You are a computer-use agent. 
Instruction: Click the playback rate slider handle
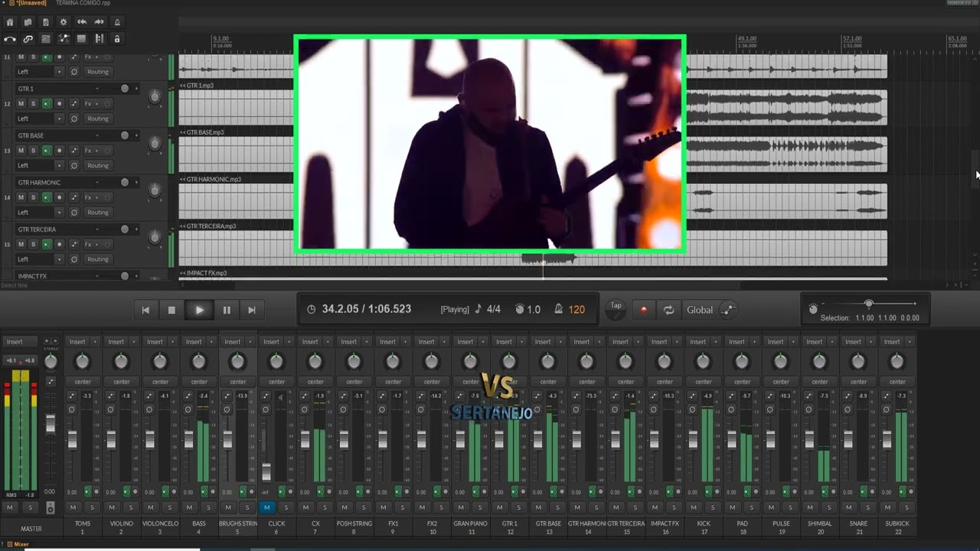pos(868,304)
